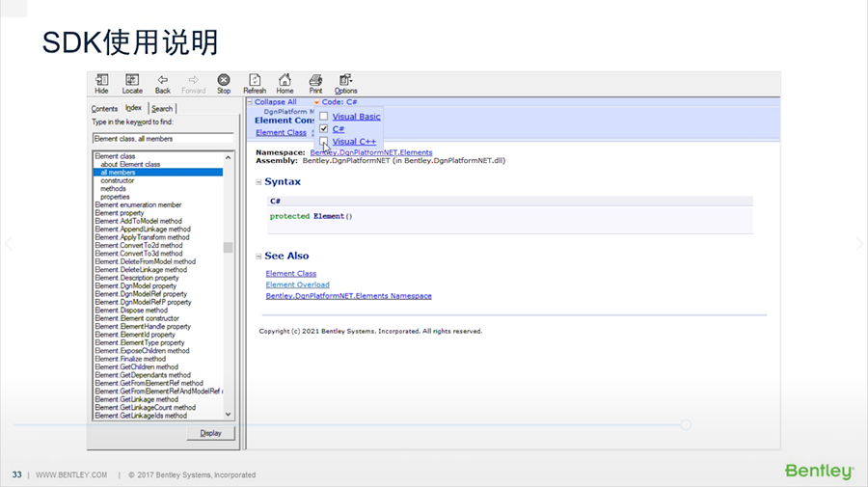Select 'constructor' index entry
The image size is (868, 487).
(x=118, y=180)
